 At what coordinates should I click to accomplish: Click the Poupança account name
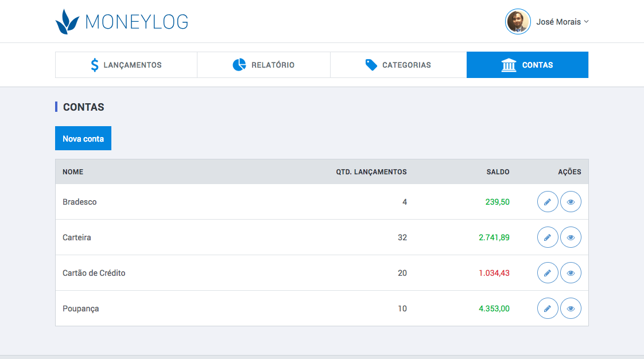click(80, 309)
